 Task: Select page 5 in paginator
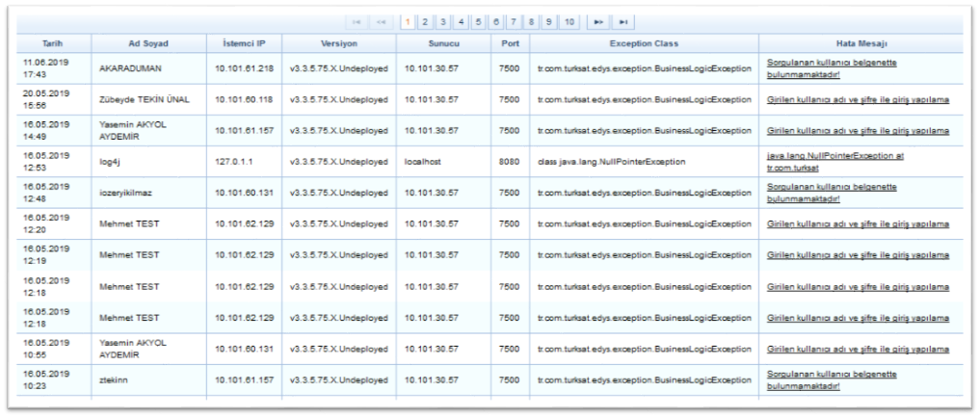pos(478,21)
